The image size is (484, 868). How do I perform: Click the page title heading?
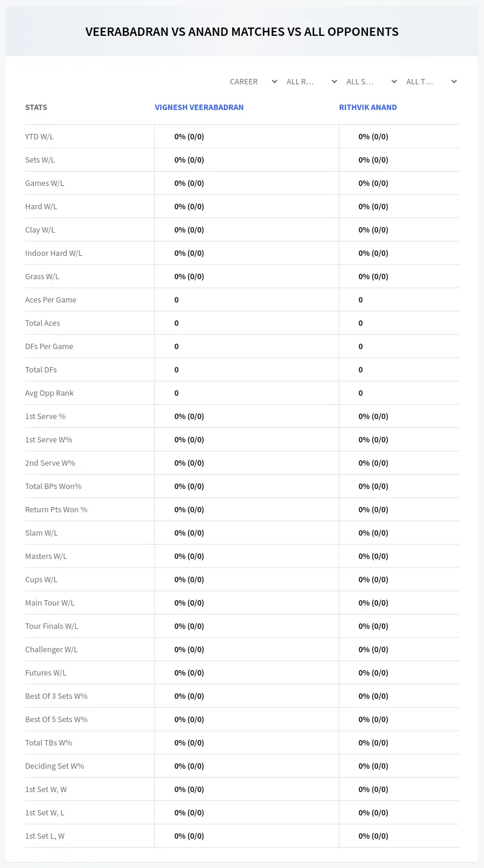242,32
